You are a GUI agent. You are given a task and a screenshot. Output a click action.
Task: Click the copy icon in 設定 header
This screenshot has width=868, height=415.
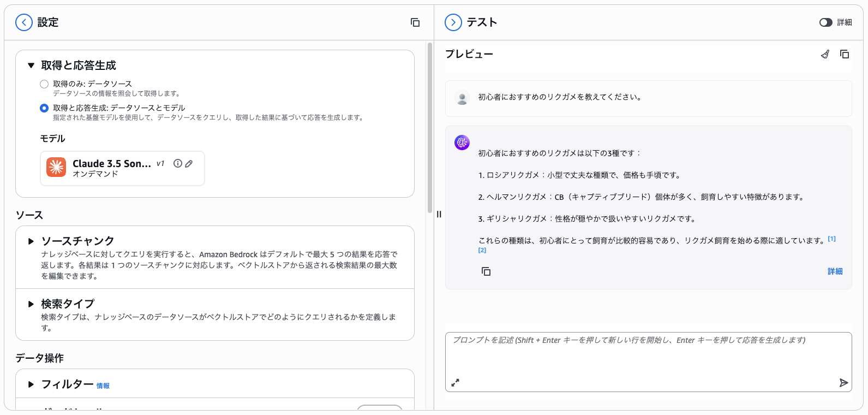[415, 22]
